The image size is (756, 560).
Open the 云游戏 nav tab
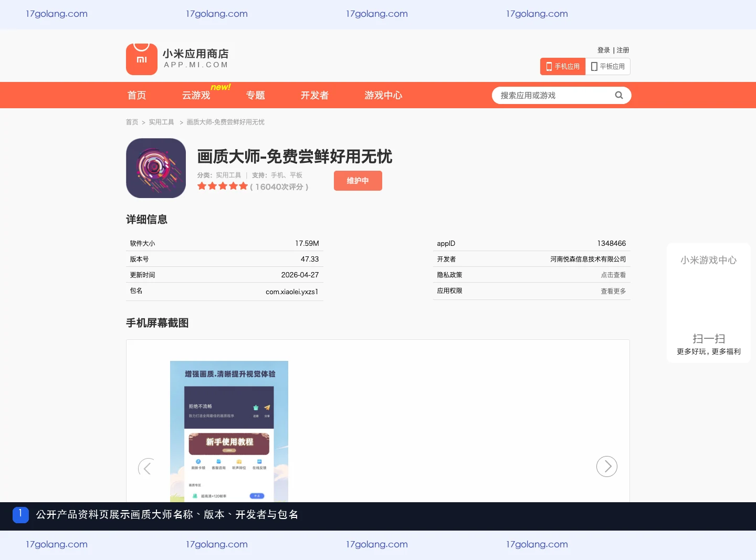(196, 95)
